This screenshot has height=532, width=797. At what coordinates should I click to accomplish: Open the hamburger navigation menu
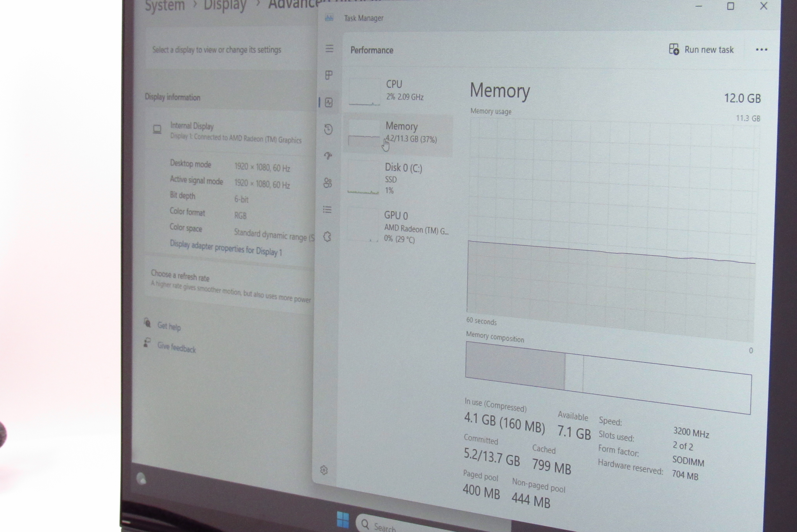(x=329, y=49)
